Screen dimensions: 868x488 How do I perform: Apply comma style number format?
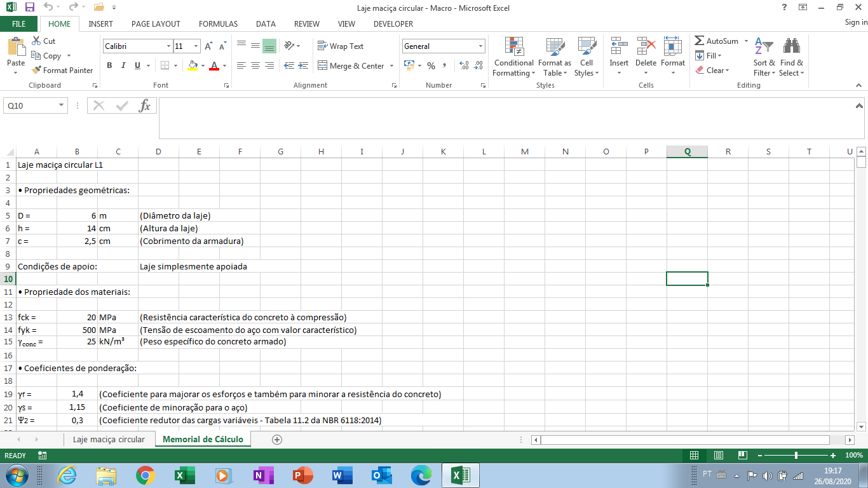click(x=444, y=65)
